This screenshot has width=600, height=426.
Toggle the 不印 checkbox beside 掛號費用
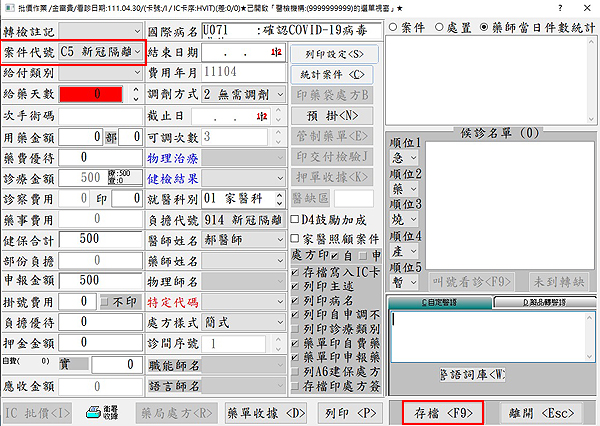pyautogui.click(x=107, y=301)
